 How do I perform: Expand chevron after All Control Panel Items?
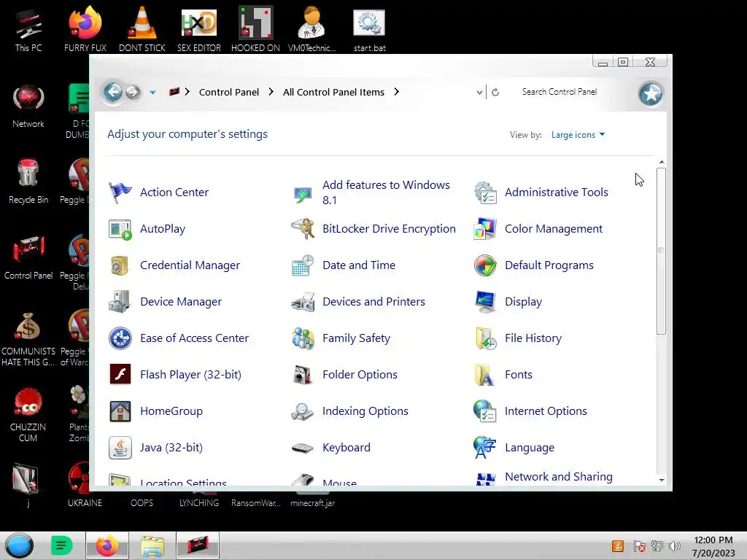396,92
